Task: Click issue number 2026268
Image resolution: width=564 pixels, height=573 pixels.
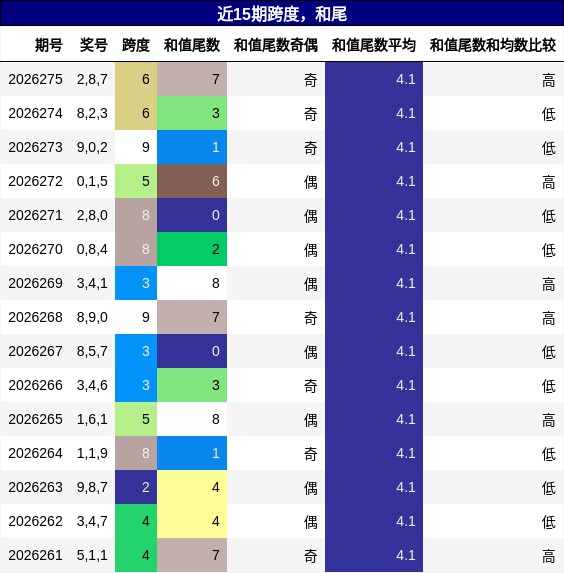Action: (35, 317)
